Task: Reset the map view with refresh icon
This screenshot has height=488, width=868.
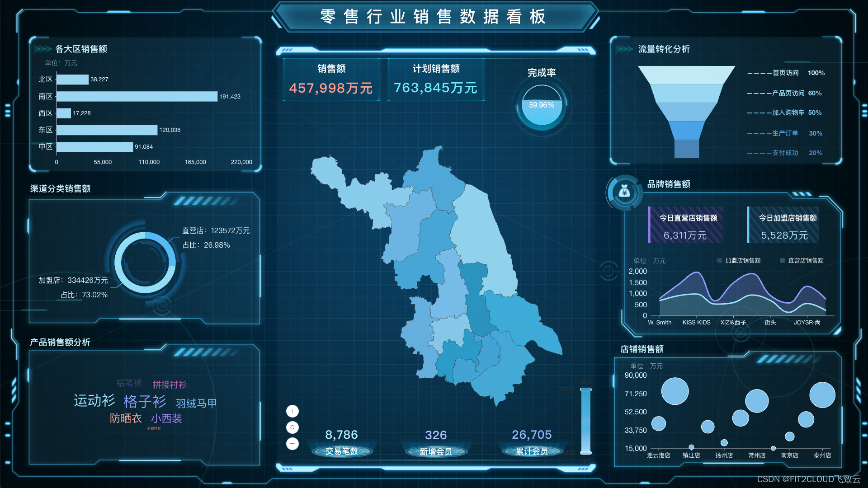Action: click(x=292, y=427)
